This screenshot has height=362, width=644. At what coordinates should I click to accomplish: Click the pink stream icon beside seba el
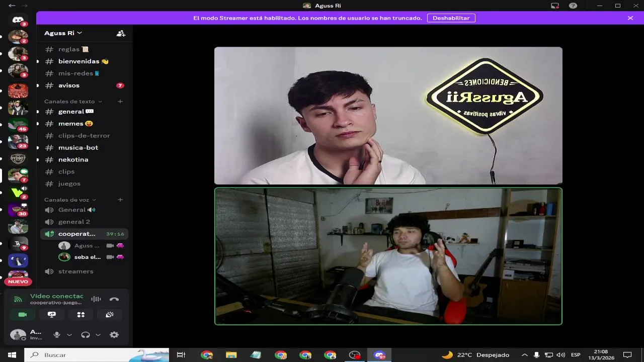click(120, 257)
